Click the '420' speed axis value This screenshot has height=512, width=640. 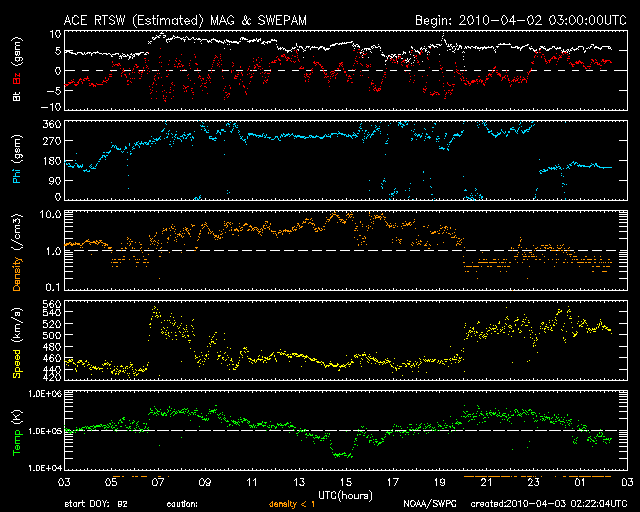(x=52, y=376)
